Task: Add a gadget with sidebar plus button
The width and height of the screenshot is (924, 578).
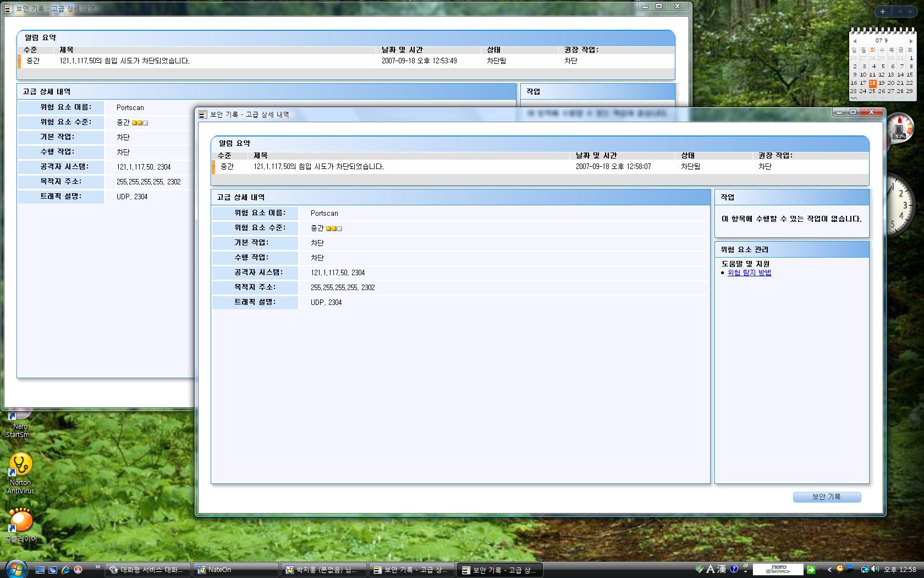Action: [x=883, y=12]
